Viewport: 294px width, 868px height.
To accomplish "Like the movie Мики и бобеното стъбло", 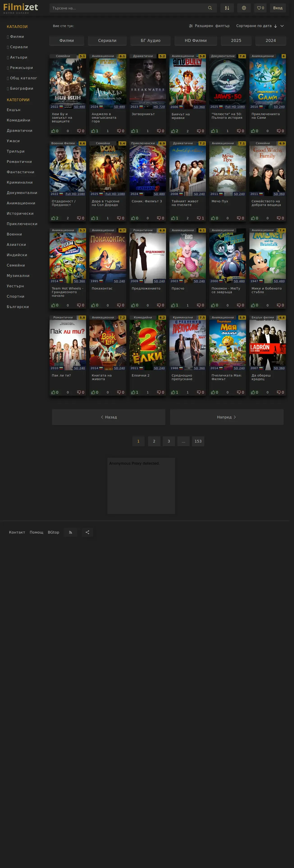I will point(253,305).
